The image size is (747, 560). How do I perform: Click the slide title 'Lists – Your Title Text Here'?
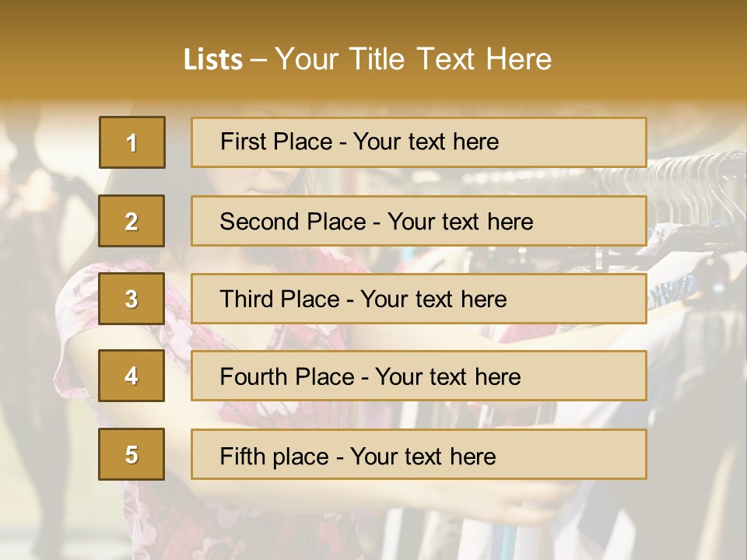click(367, 59)
